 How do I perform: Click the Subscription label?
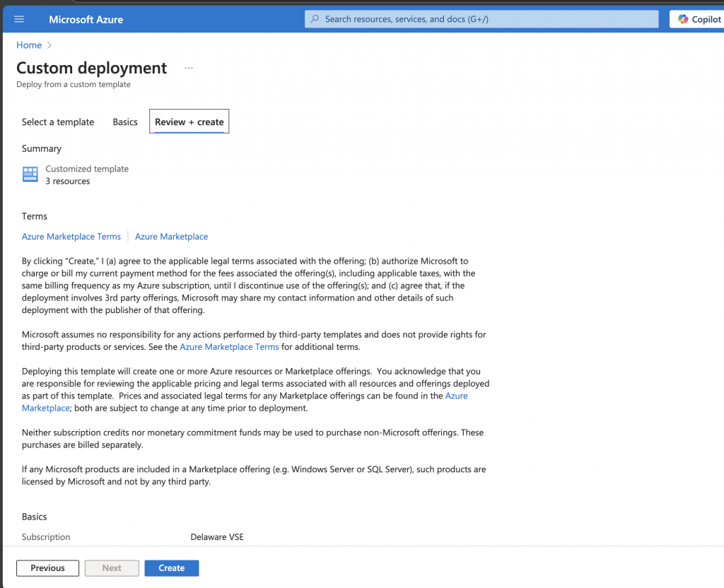(x=46, y=537)
